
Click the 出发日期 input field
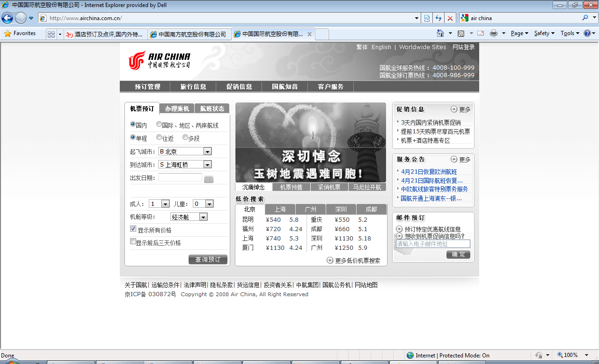[180, 178]
